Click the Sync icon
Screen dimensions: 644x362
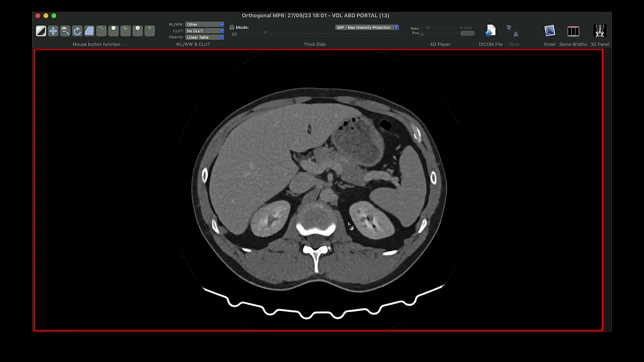pos(512,31)
